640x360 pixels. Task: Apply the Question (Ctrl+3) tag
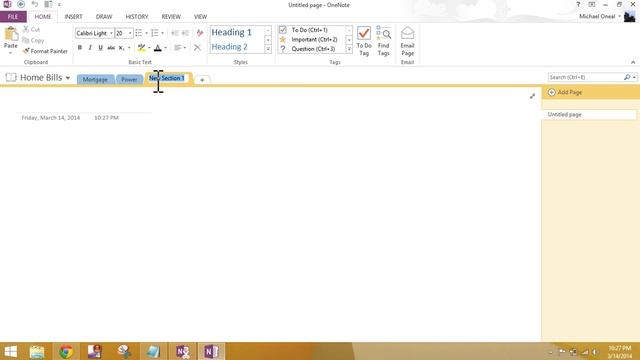pyautogui.click(x=307, y=49)
